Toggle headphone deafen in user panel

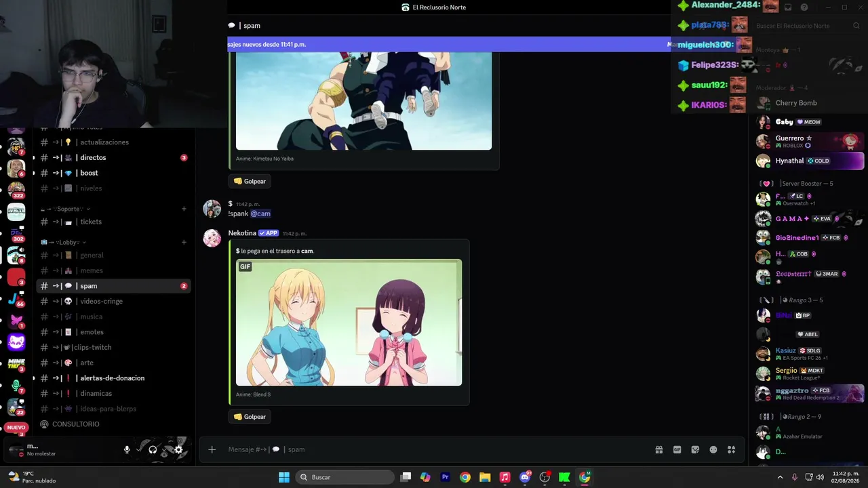[x=153, y=449]
